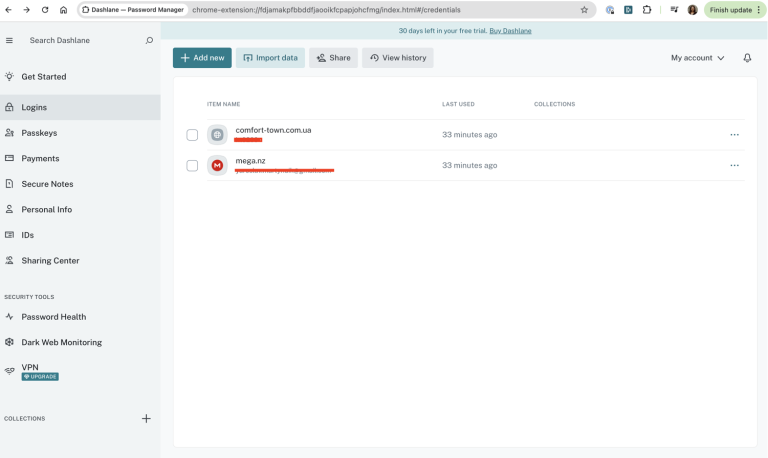This screenshot has height=458, width=768.
Task: Expand My account dropdown
Action: [x=697, y=58]
